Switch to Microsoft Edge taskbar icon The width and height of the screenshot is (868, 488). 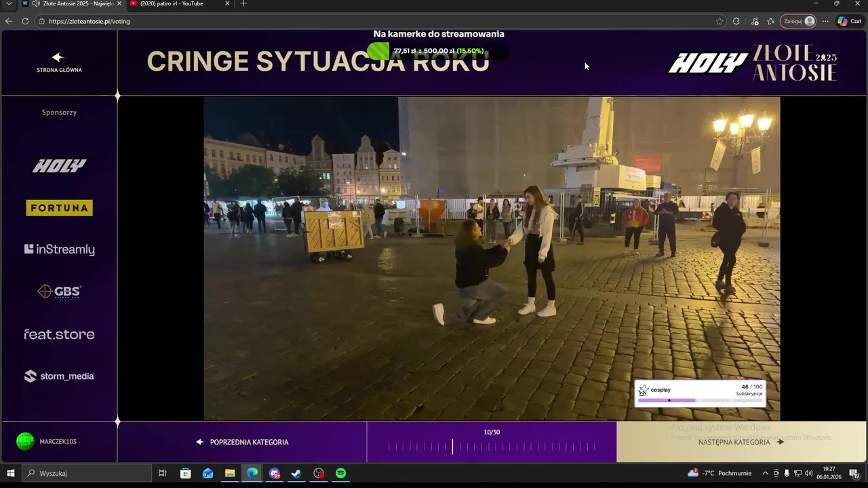[x=252, y=473]
